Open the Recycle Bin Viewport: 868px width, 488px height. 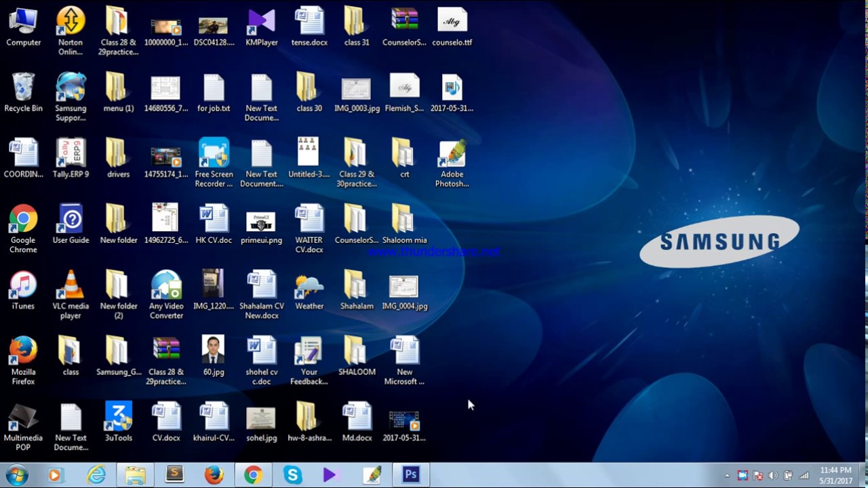point(23,93)
